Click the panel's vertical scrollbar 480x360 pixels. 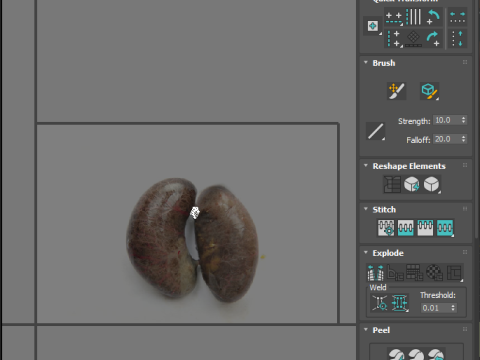477,118
